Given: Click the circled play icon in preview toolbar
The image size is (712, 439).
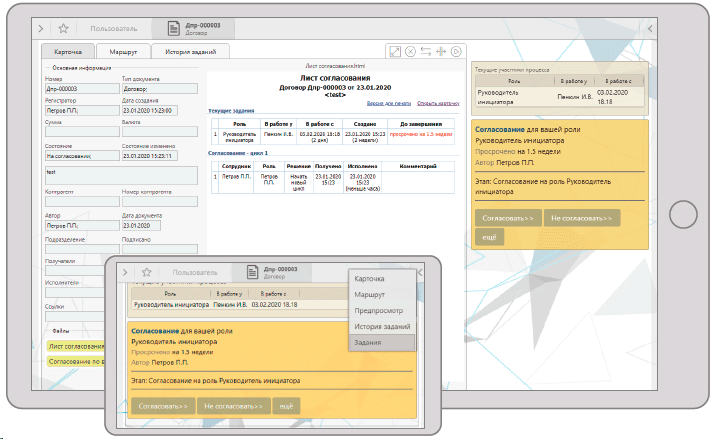Looking at the screenshot, I should (x=456, y=52).
